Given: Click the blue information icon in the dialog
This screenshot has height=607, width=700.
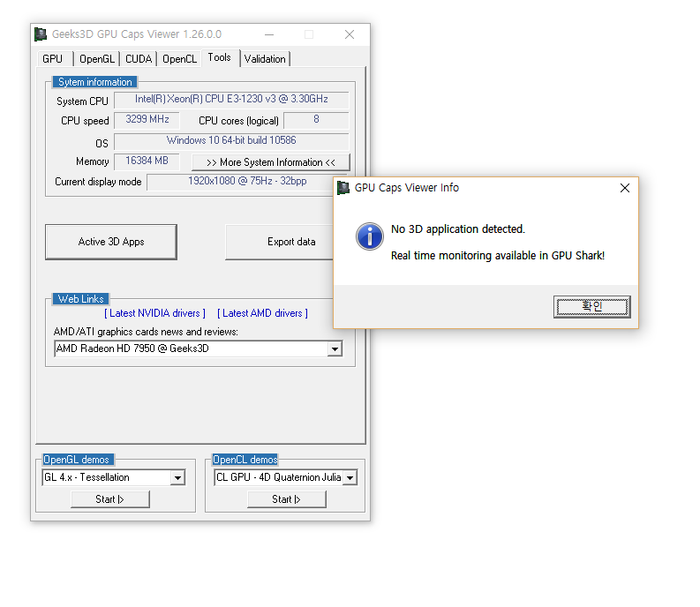Looking at the screenshot, I should click(x=369, y=236).
